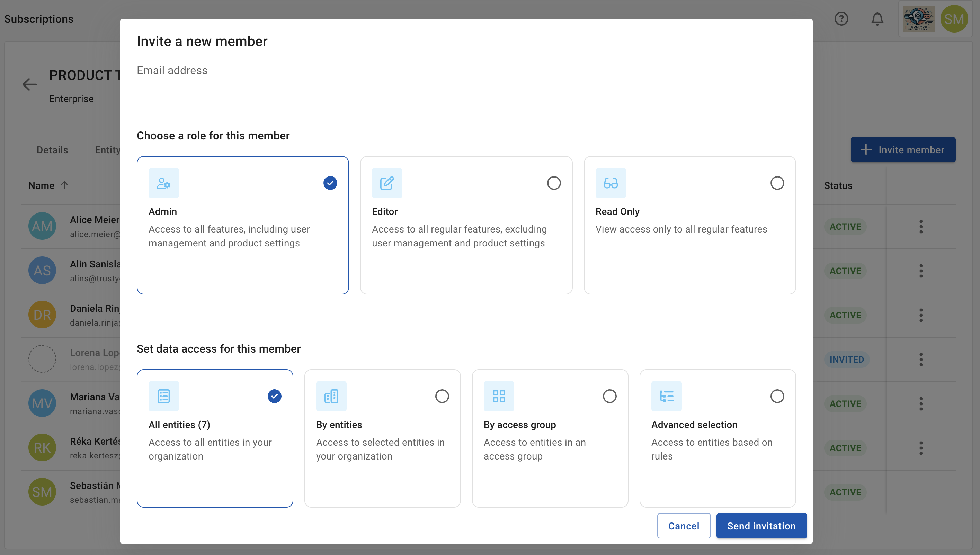980x555 pixels.
Task: Open more options for Daniela row
Action: click(x=921, y=315)
